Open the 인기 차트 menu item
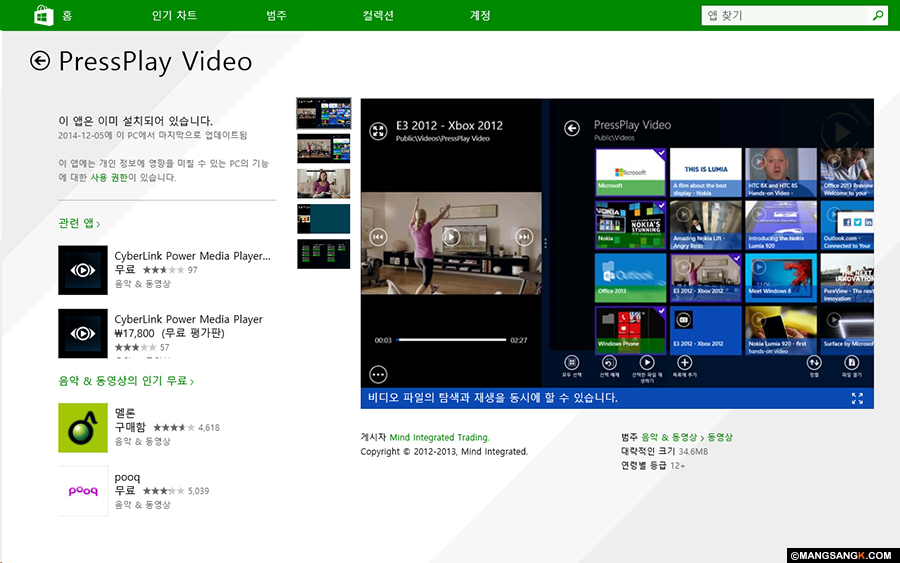 coord(174,15)
